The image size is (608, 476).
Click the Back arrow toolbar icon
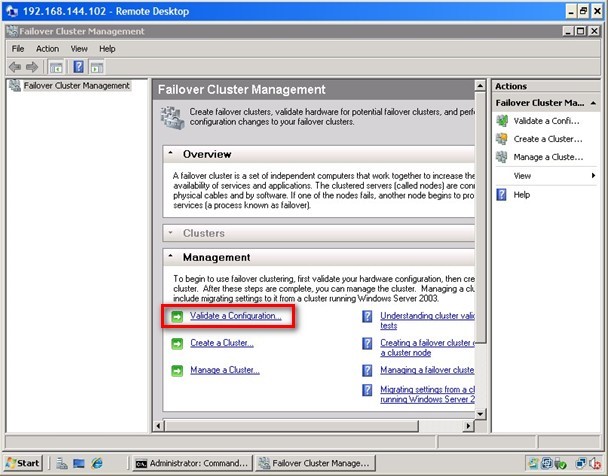(15, 67)
